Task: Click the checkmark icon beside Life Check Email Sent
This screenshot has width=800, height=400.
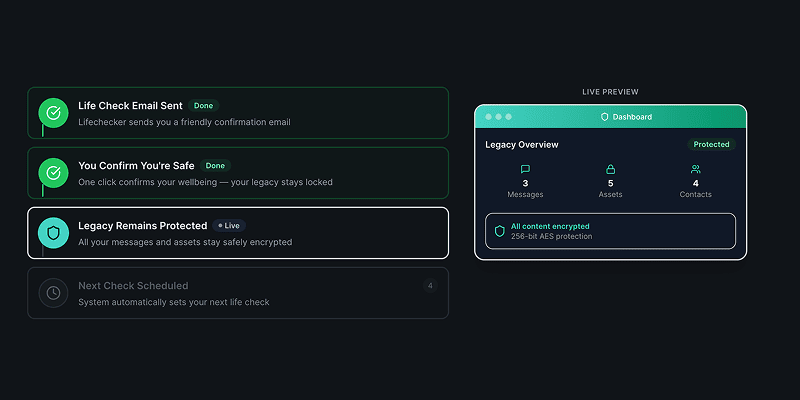Action: 53,113
